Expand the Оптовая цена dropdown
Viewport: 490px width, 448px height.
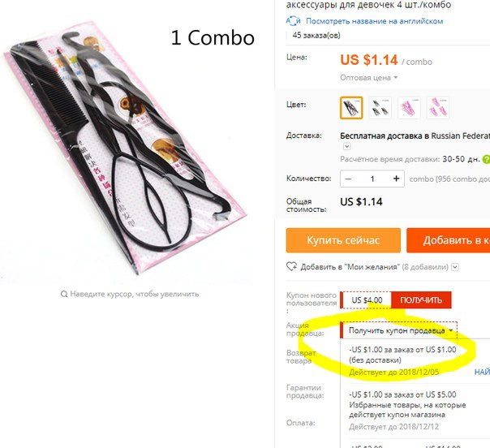pos(369,78)
